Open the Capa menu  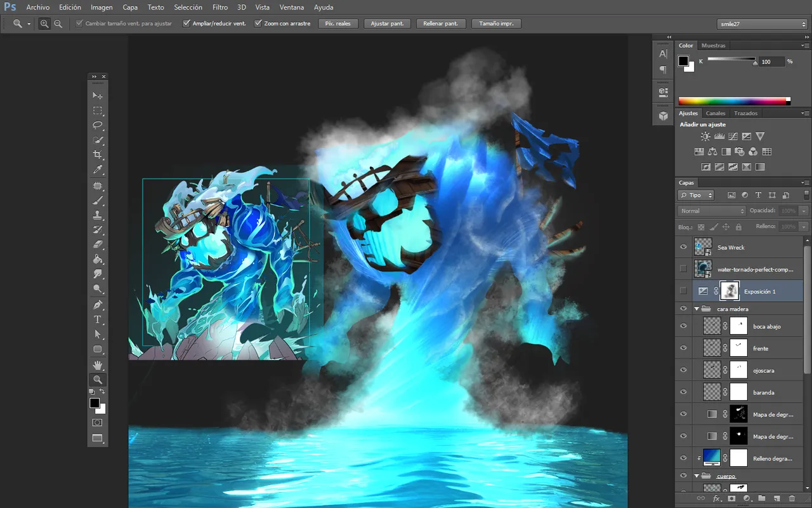130,8
